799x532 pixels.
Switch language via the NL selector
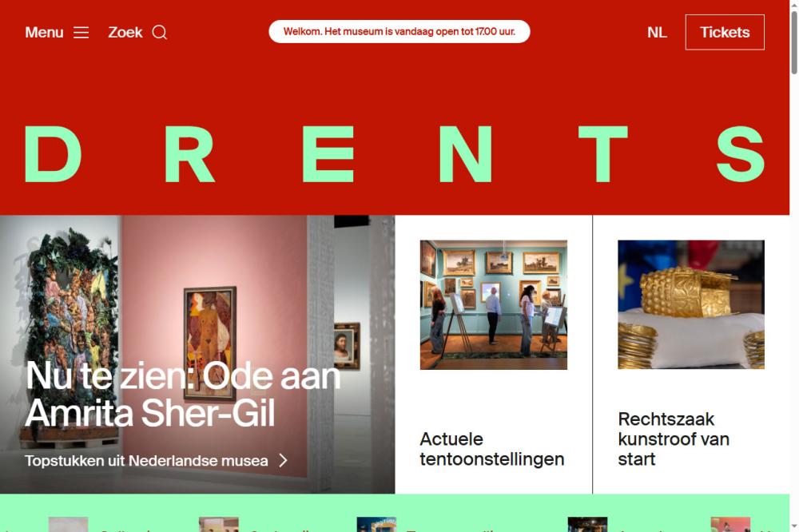[657, 33]
